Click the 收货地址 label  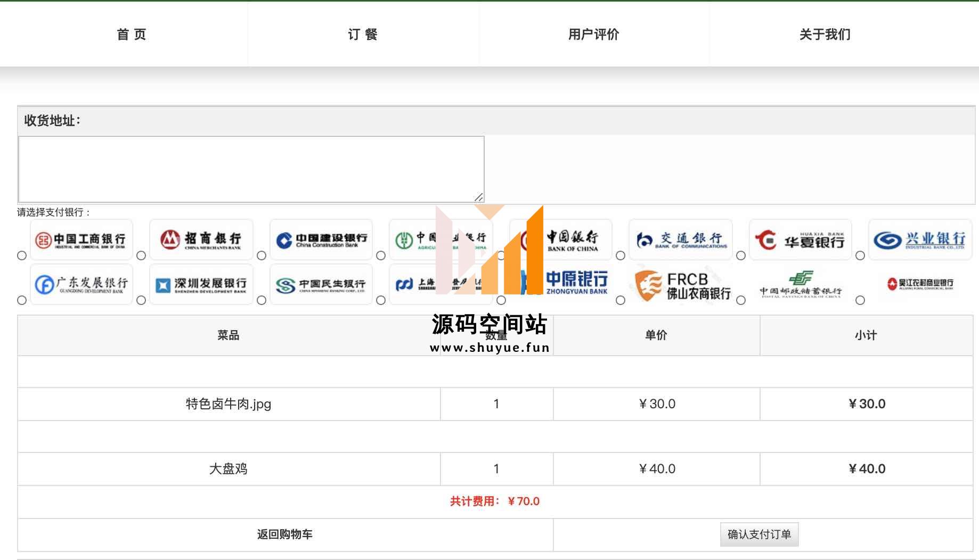coord(52,121)
